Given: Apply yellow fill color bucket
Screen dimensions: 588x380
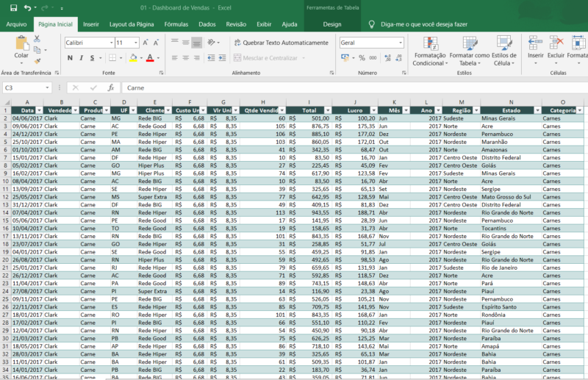Looking at the screenshot, I should 133,58.
